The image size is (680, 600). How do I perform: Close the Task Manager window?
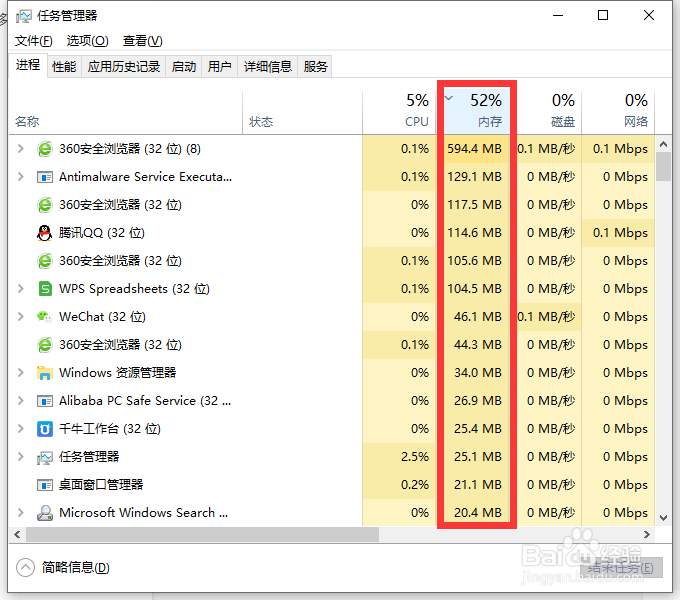(x=649, y=16)
